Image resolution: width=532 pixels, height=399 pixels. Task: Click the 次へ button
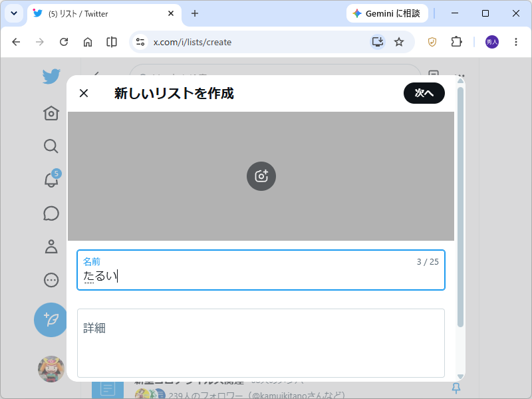point(424,93)
